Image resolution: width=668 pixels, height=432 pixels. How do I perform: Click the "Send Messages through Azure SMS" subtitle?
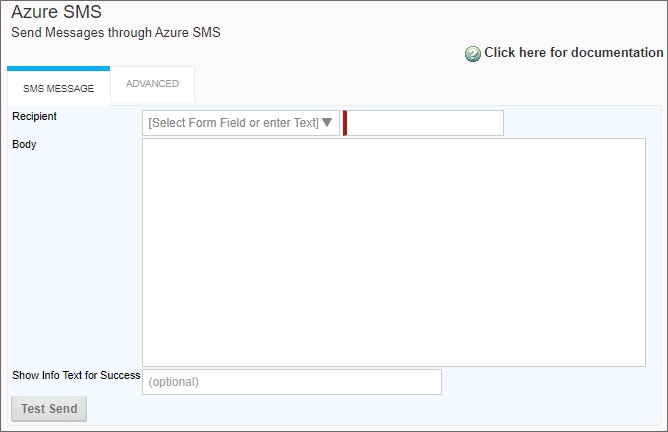115,32
